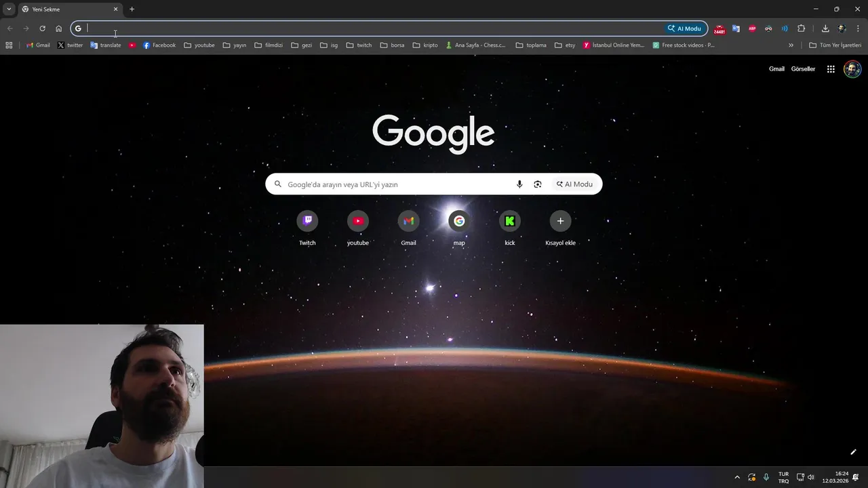Open İstanbul Online Yemek bookmark
Viewport: 868px width, 488px height.
click(614, 45)
